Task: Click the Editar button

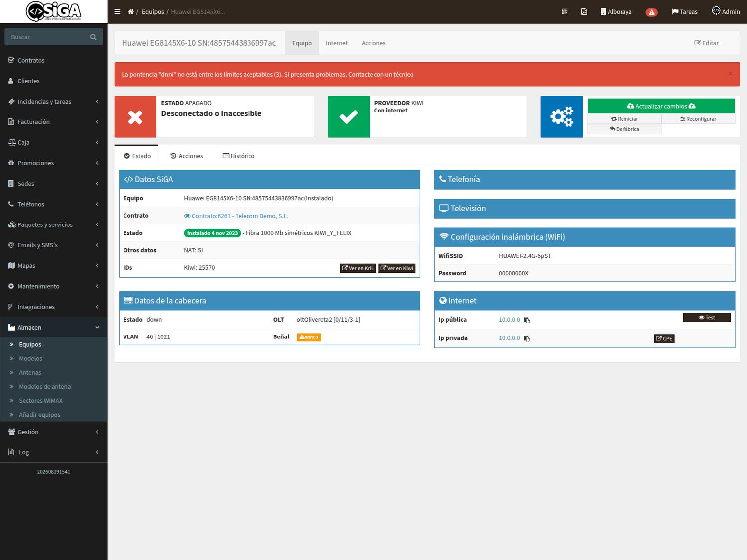Action: pyautogui.click(x=706, y=43)
